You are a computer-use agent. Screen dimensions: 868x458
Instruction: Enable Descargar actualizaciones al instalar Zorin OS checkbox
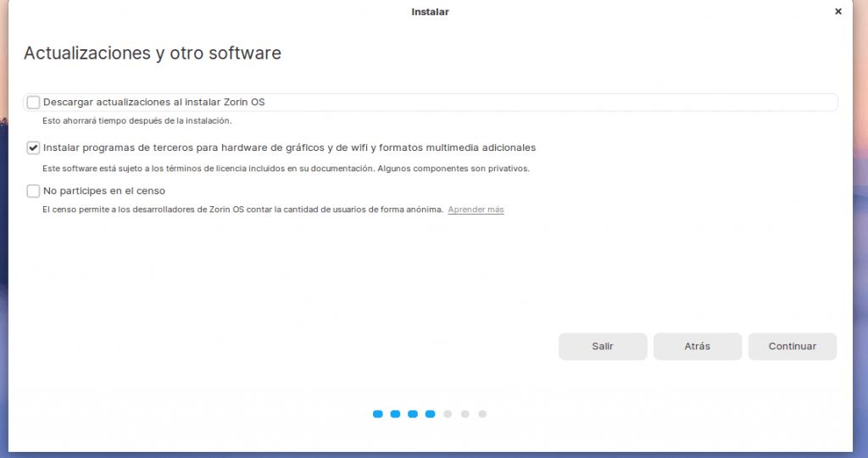pos(34,103)
